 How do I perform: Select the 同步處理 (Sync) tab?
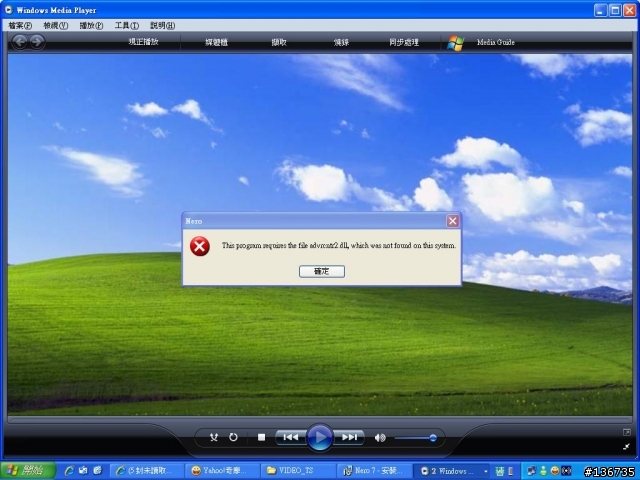[404, 42]
